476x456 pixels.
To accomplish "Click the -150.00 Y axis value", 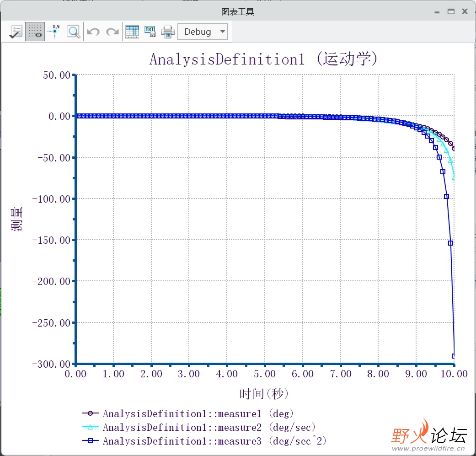I will tap(51, 240).
